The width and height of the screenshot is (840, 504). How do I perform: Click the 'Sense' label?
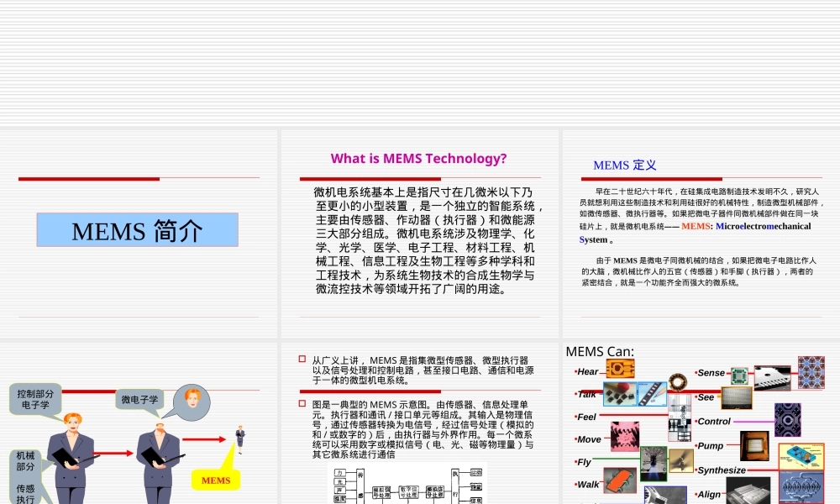coord(711,373)
